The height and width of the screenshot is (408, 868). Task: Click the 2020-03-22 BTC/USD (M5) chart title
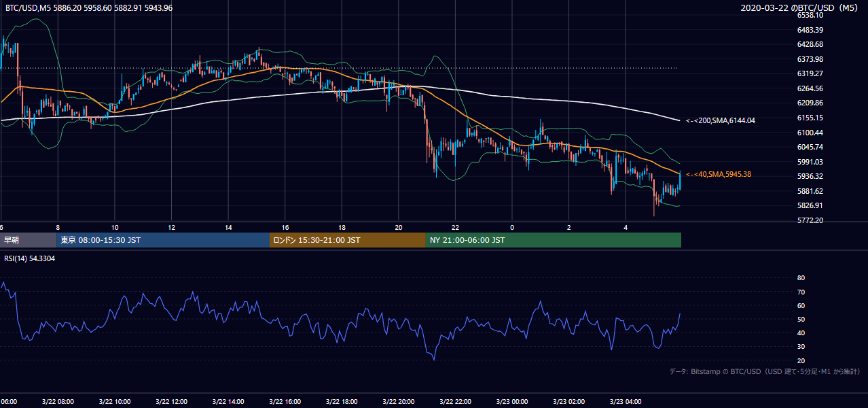tap(801, 7)
